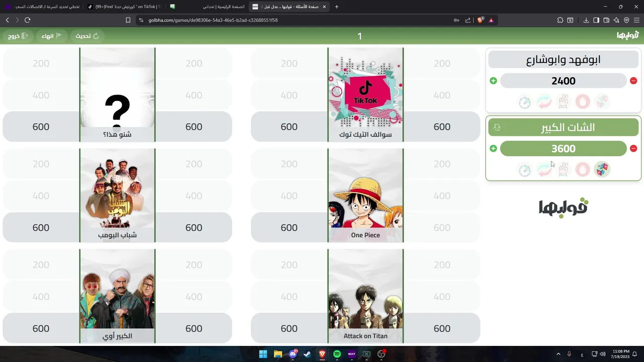Open the browser downloads icon
Viewport: 644px width, 362px height.
pos(586,20)
